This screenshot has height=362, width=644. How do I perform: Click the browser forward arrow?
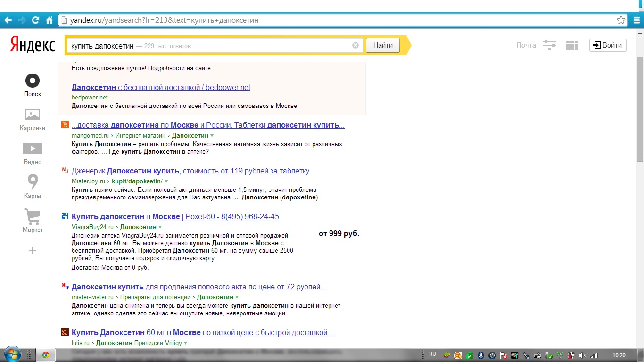(22, 20)
